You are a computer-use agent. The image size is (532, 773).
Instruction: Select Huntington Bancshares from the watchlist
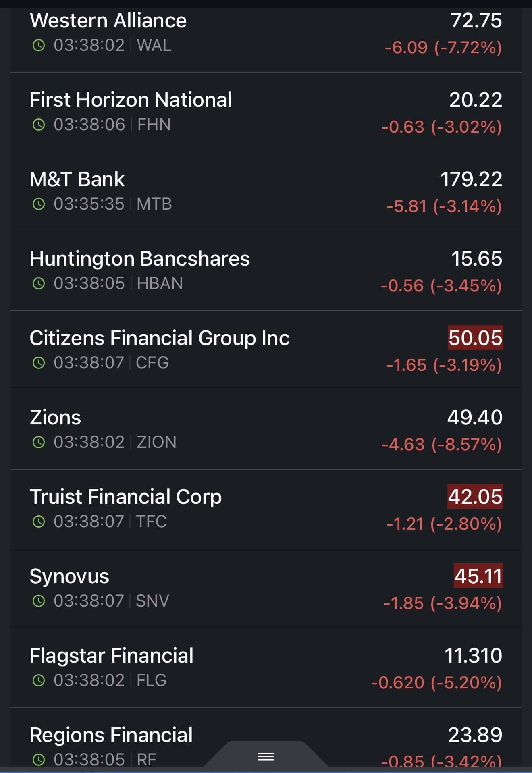point(139,259)
